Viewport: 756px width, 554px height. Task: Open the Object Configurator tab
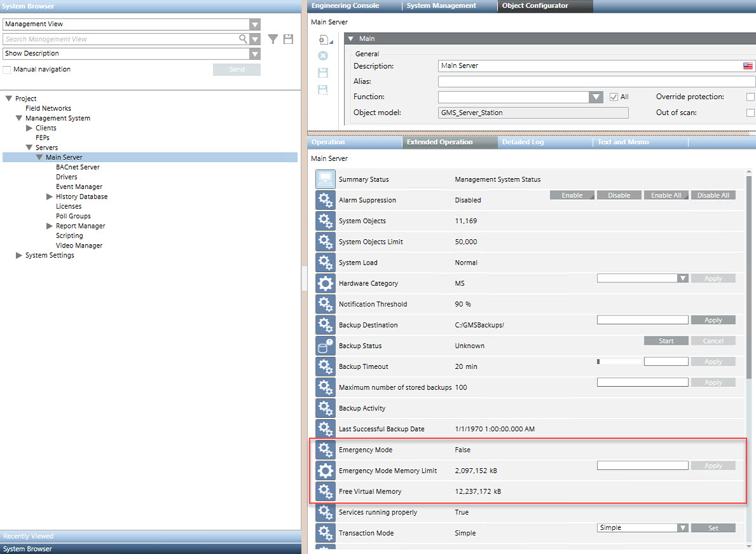coord(544,6)
